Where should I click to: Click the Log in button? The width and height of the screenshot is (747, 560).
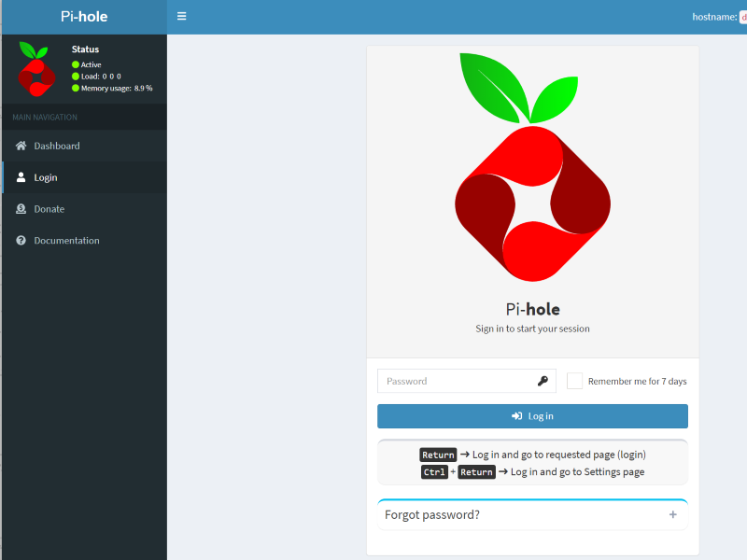point(532,416)
